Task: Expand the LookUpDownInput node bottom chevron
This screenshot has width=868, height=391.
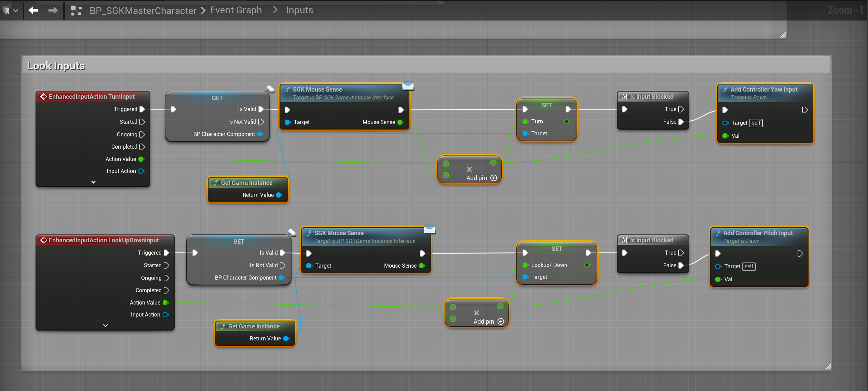Action: pos(105,325)
